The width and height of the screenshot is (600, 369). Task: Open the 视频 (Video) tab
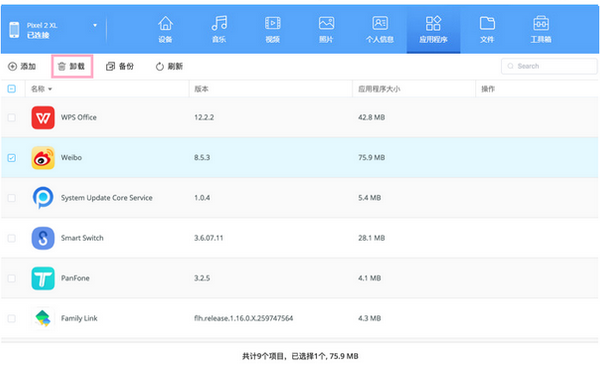272,29
